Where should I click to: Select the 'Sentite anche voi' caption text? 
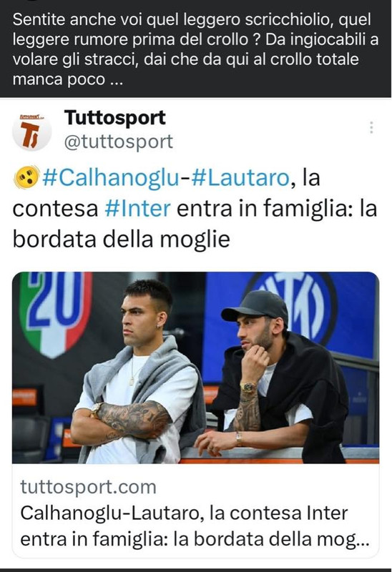195,49
